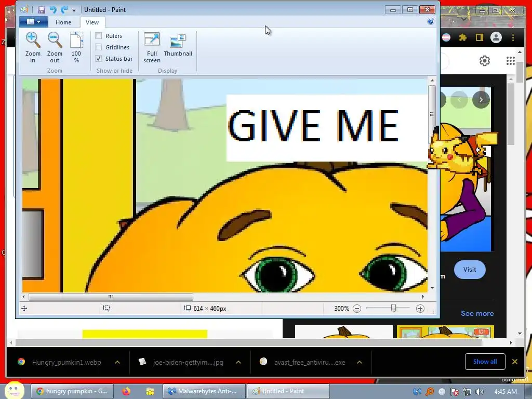
Task: Switch to Malwarebytes taskbar window
Action: point(204,391)
